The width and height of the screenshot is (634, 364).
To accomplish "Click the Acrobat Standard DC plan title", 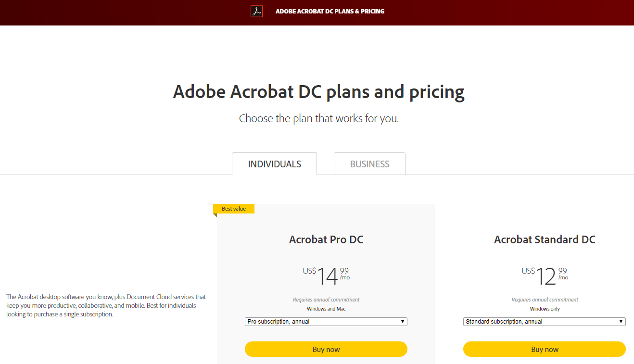I will coord(544,239).
